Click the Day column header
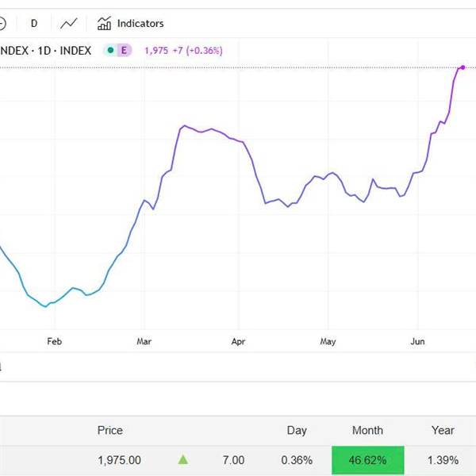The image size is (476, 476). (x=297, y=431)
